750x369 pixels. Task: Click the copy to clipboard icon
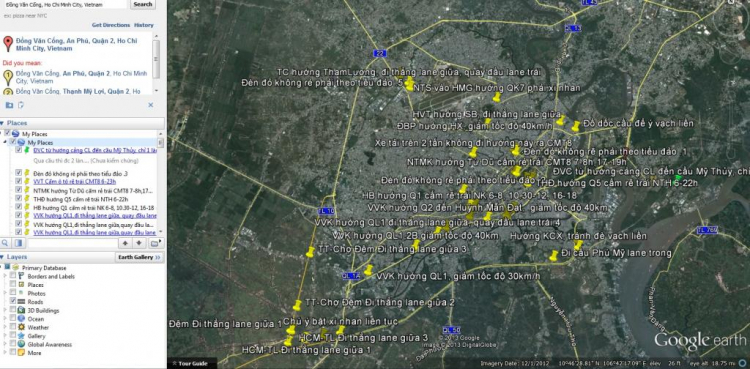tap(21, 105)
